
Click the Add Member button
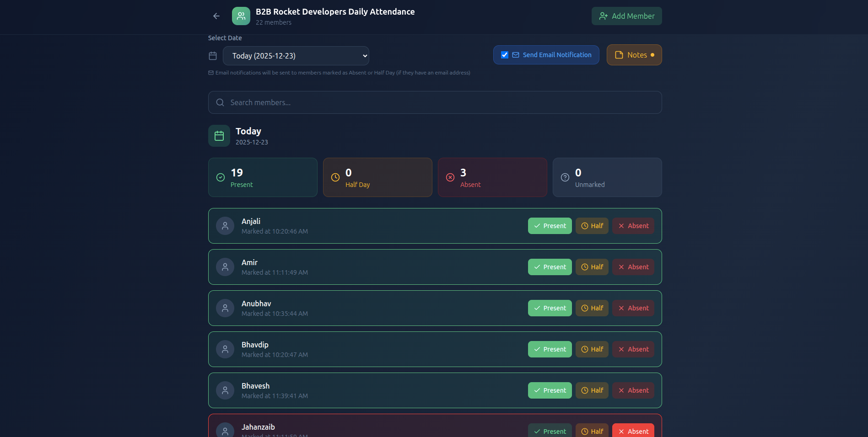pos(626,16)
